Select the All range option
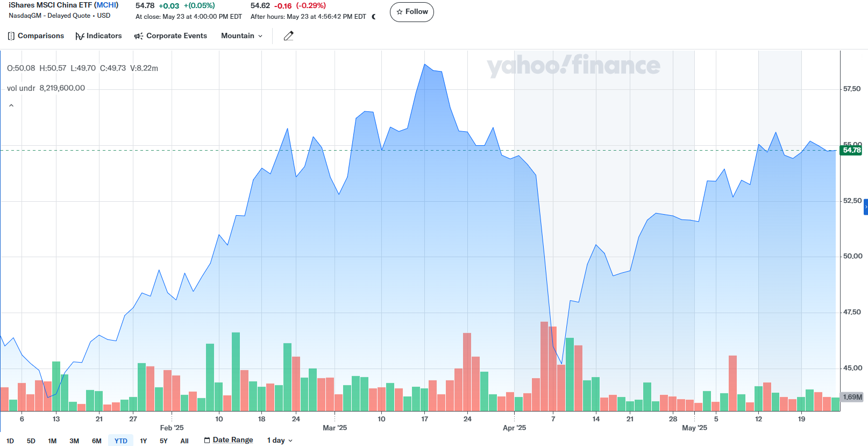 point(184,441)
